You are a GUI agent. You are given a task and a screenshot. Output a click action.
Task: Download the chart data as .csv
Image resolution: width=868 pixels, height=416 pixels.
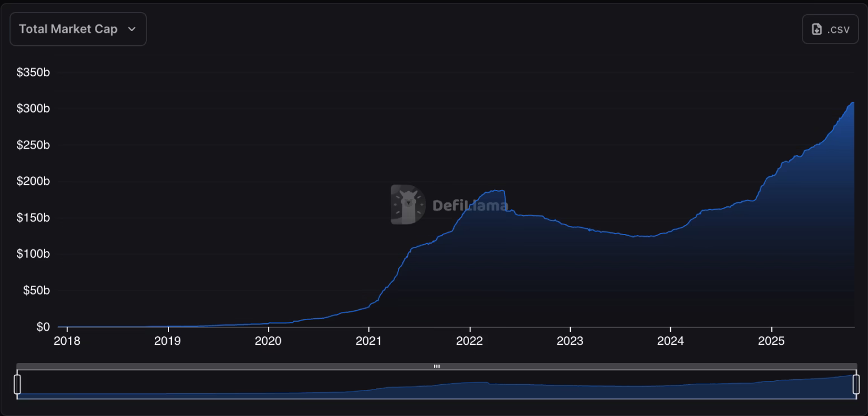(830, 29)
